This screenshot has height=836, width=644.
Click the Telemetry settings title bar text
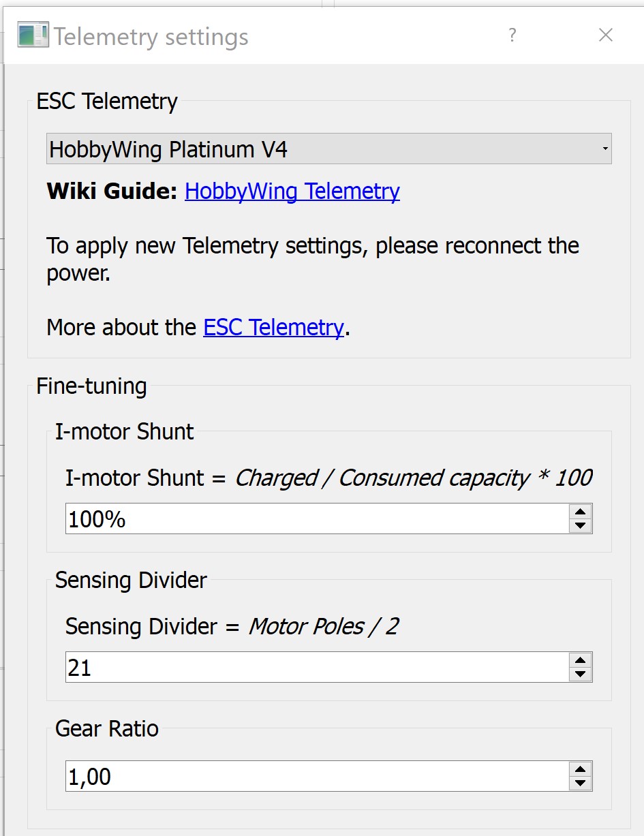(151, 37)
